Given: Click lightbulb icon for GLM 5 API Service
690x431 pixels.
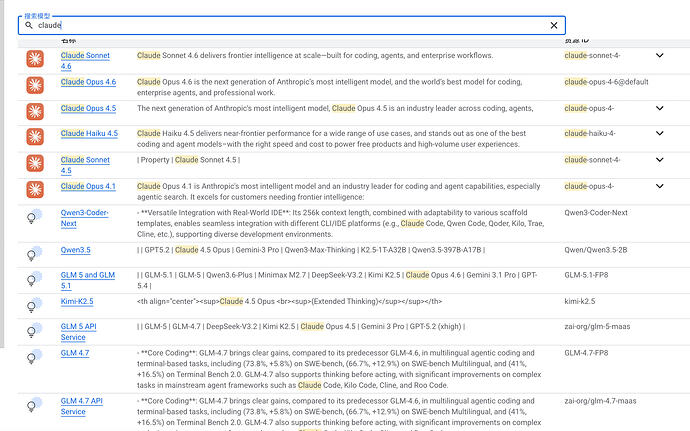Looking at the screenshot, I should pos(34,330).
